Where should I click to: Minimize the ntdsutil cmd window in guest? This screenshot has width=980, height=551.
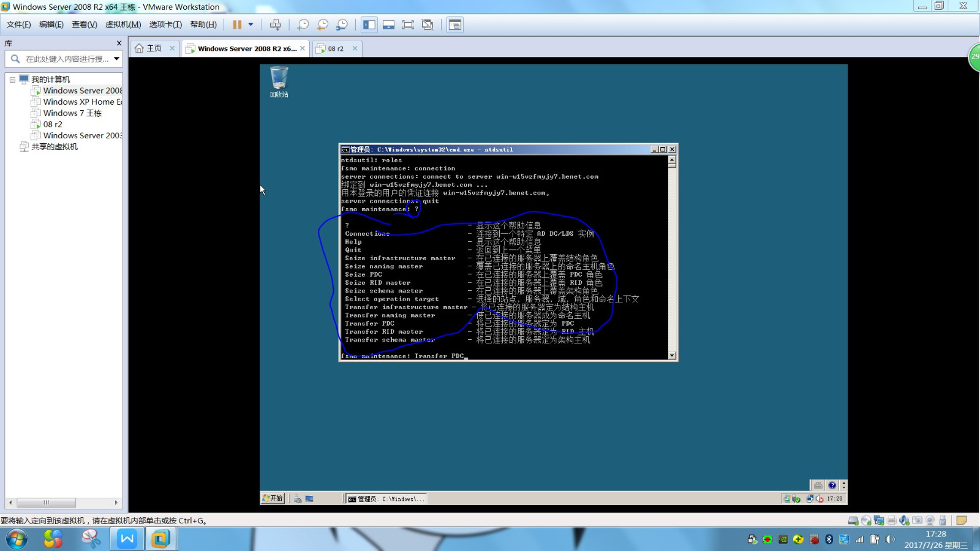click(x=654, y=149)
